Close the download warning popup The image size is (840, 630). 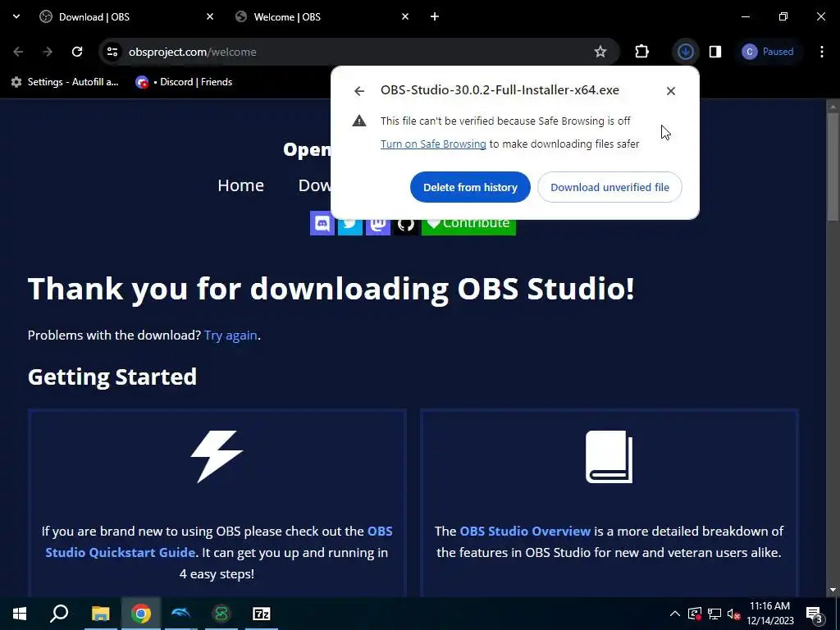tap(671, 91)
